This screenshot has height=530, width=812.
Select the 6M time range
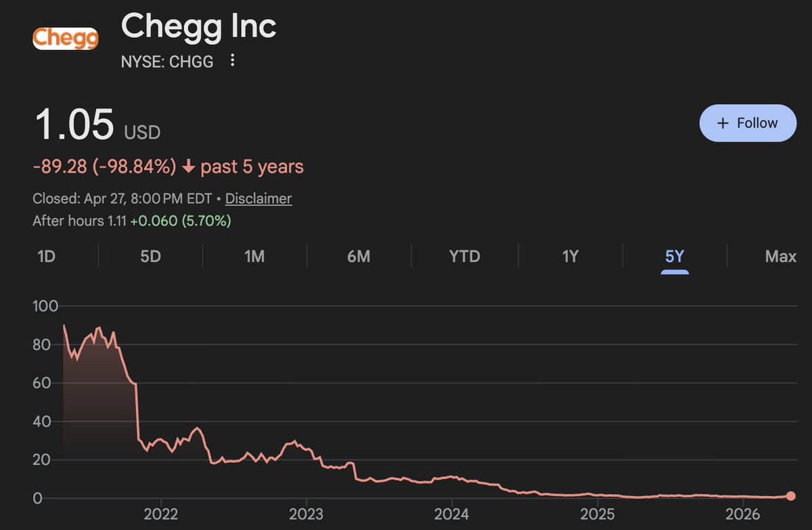pos(359,257)
